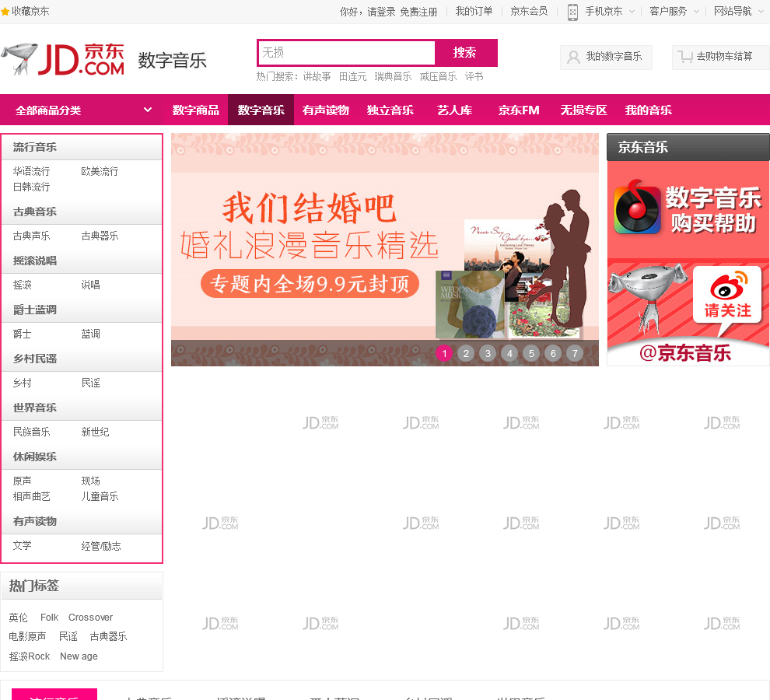Open the 独立音乐 nav tab

click(x=390, y=110)
